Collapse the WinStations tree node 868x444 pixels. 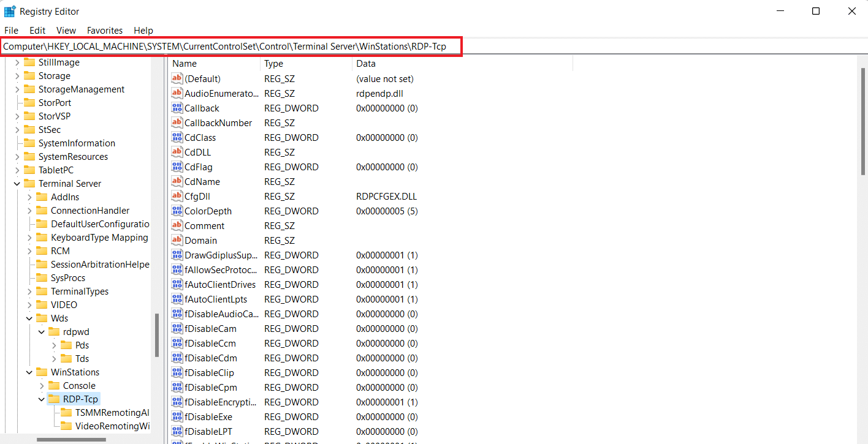[x=29, y=372]
